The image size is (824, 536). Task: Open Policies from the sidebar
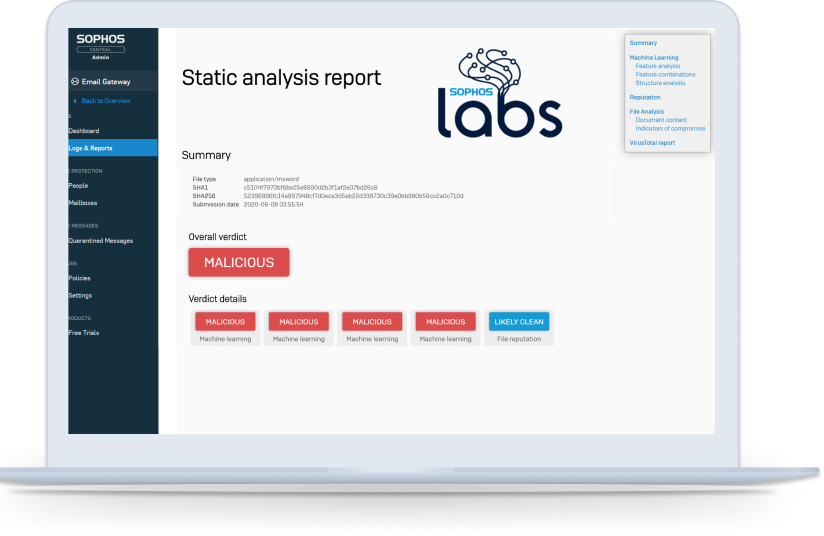coord(80,278)
